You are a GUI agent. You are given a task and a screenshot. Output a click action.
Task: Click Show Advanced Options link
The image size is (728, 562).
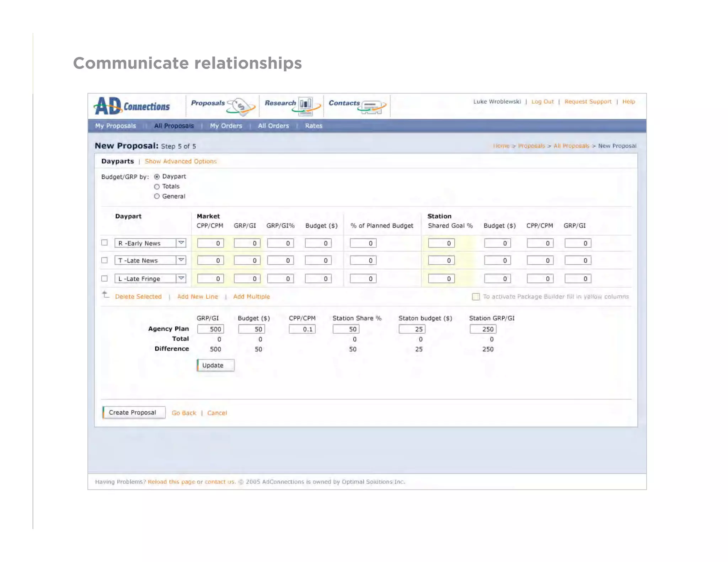181,161
